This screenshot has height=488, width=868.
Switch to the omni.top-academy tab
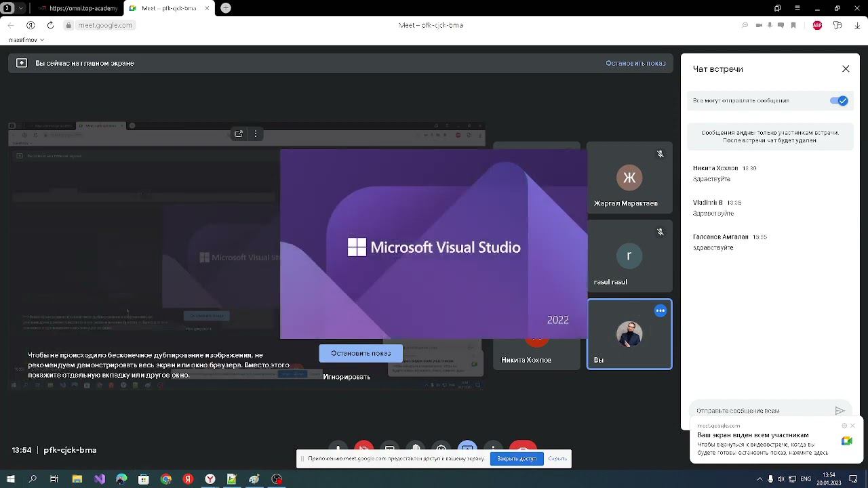click(x=78, y=8)
